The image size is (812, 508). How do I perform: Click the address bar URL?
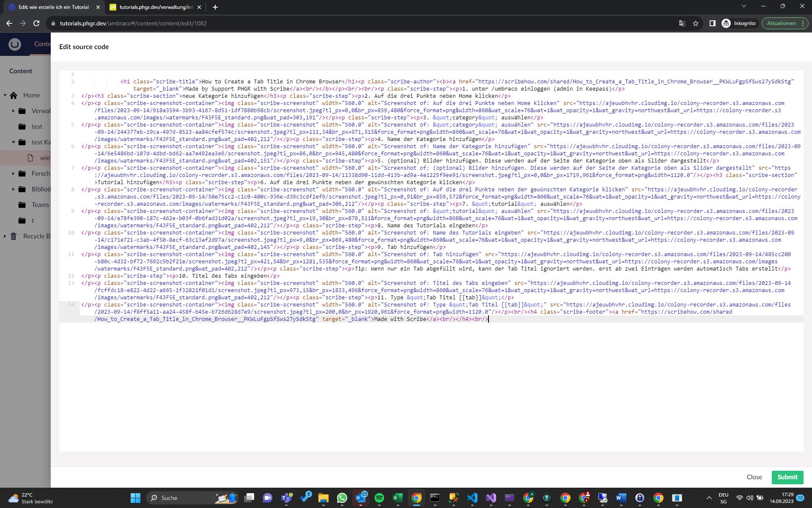coord(133,23)
